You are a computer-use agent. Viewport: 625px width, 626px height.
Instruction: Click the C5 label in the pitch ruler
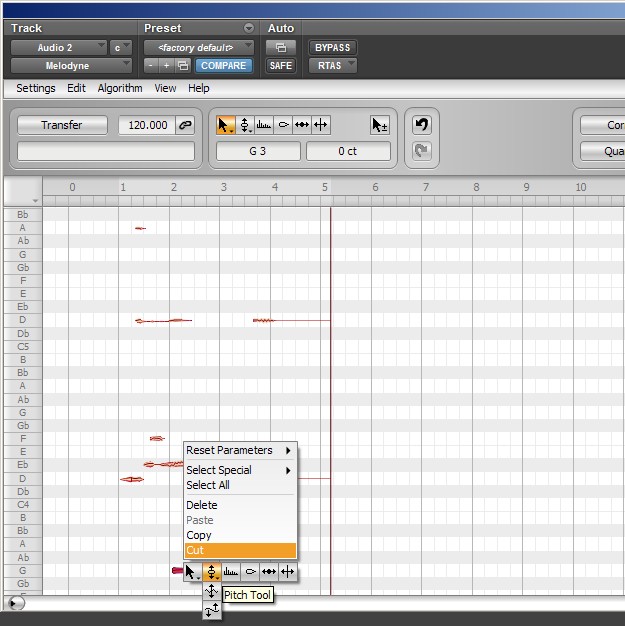point(23,347)
